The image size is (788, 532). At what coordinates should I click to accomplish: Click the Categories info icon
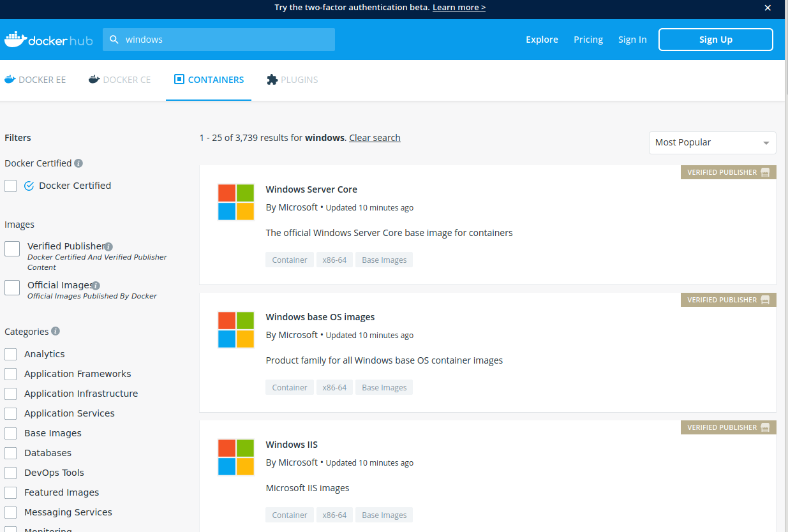point(56,331)
